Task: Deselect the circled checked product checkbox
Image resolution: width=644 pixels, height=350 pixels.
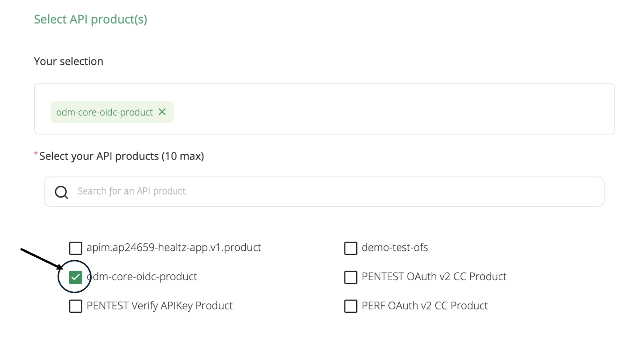Action: click(75, 277)
